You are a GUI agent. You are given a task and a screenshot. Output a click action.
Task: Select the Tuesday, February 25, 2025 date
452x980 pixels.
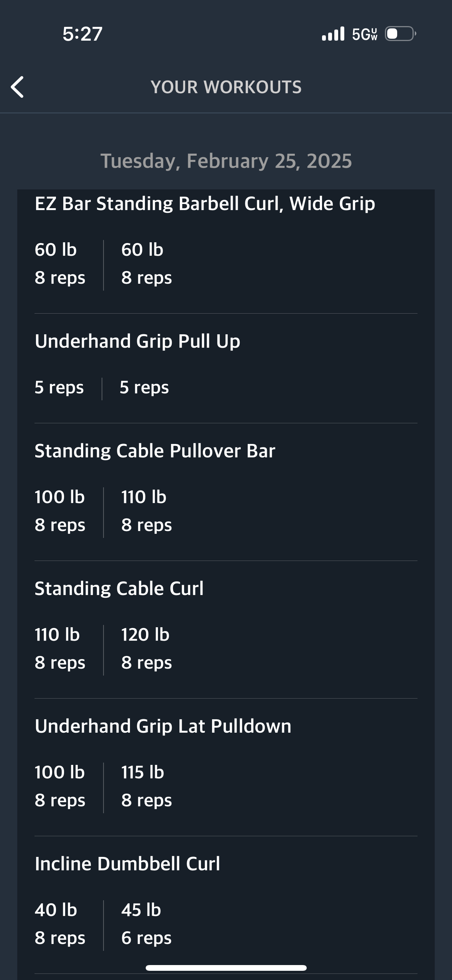226,161
